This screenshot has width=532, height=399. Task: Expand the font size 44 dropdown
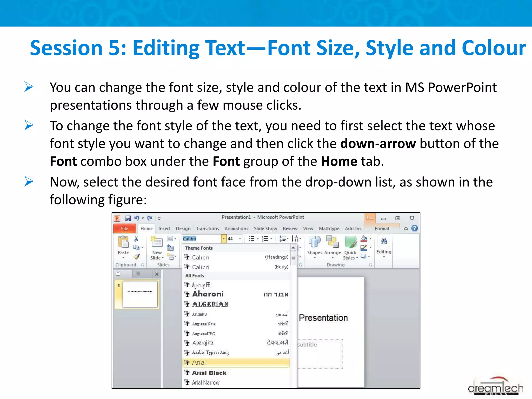click(x=240, y=238)
